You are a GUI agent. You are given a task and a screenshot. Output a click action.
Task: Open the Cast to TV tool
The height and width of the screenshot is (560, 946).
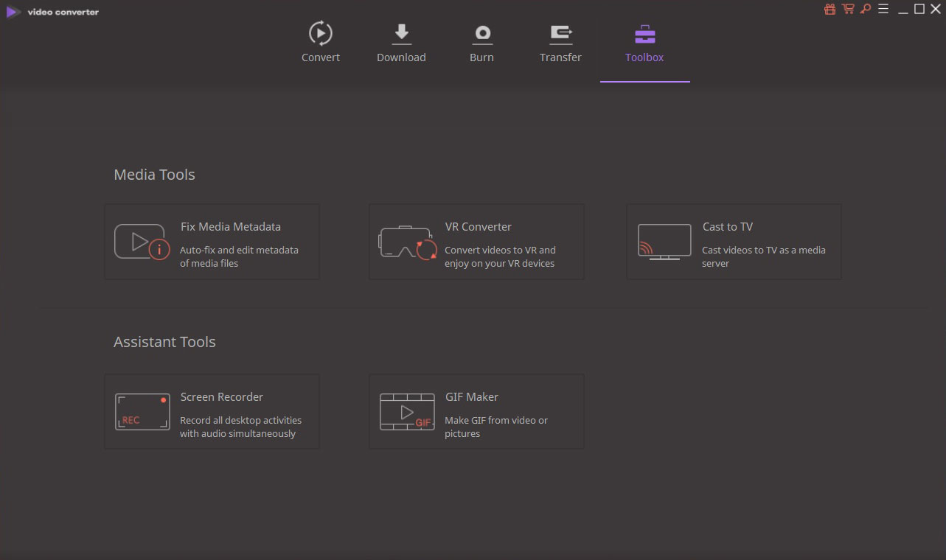734,242
